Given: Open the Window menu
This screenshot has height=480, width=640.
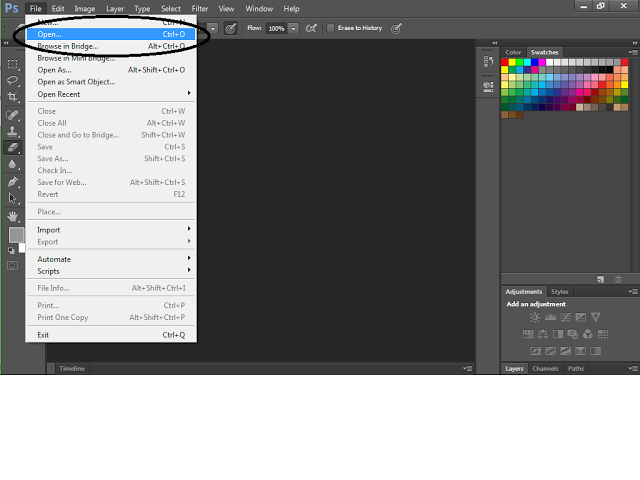Looking at the screenshot, I should (x=259, y=9).
